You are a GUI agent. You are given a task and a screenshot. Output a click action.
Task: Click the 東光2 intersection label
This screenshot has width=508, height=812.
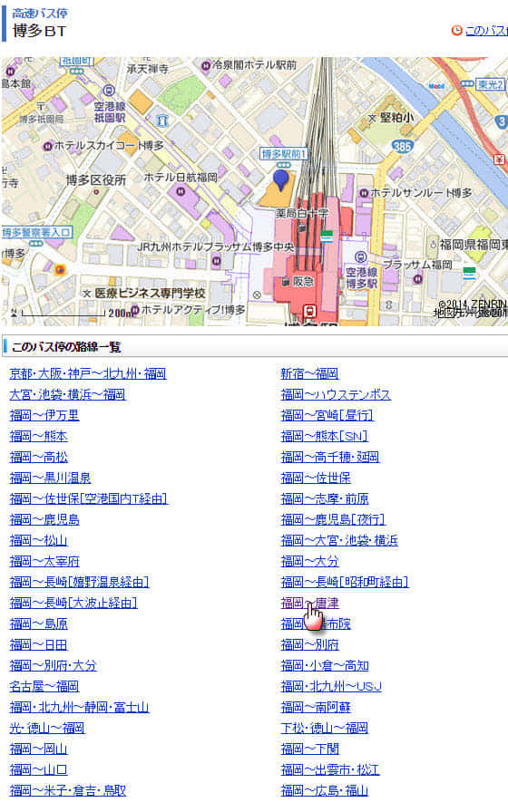click(x=491, y=84)
